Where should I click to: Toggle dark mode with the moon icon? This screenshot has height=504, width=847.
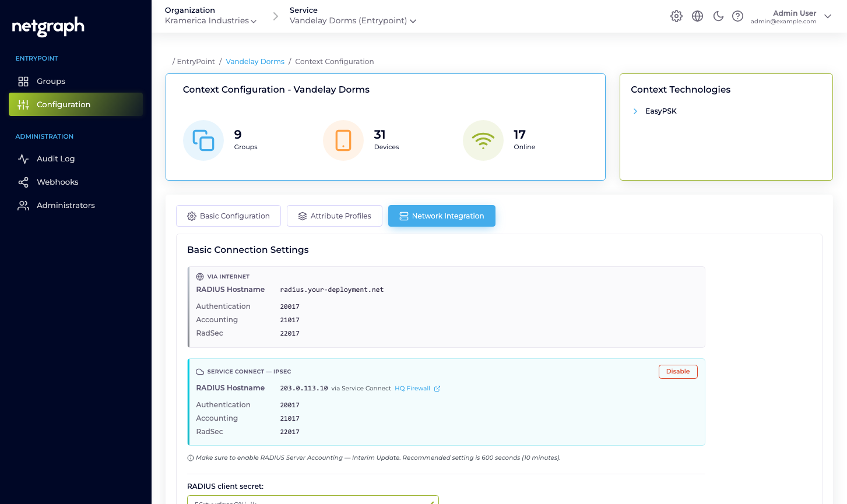pos(718,16)
